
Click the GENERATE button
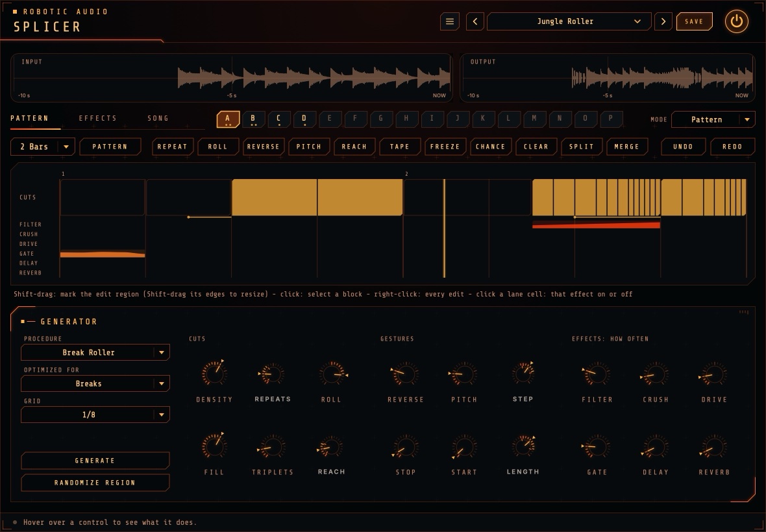(95, 460)
